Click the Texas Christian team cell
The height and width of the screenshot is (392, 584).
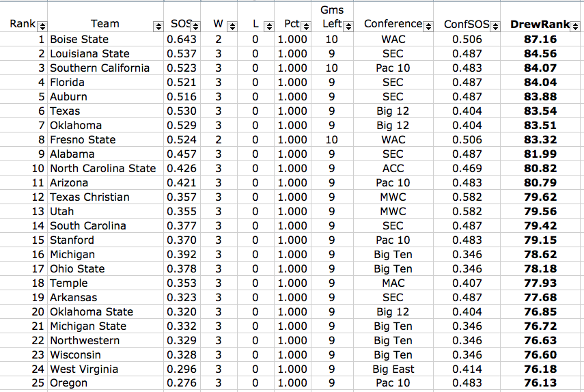105,197
